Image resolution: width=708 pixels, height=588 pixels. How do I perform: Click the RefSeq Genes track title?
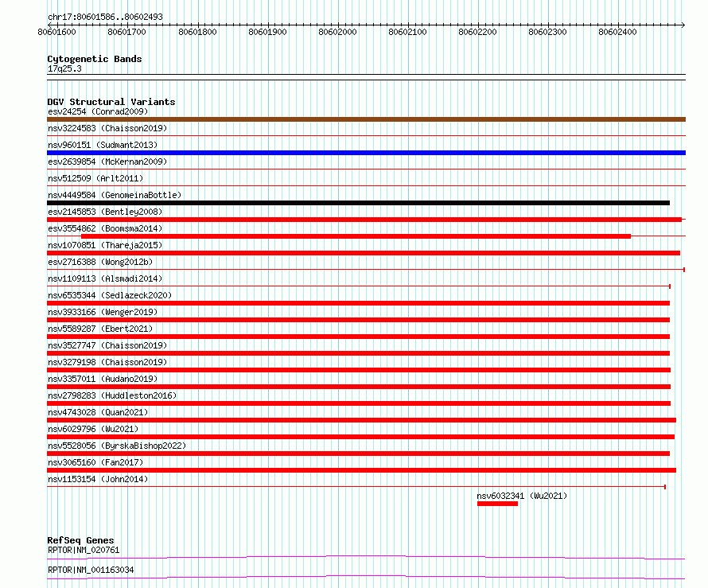pos(80,540)
